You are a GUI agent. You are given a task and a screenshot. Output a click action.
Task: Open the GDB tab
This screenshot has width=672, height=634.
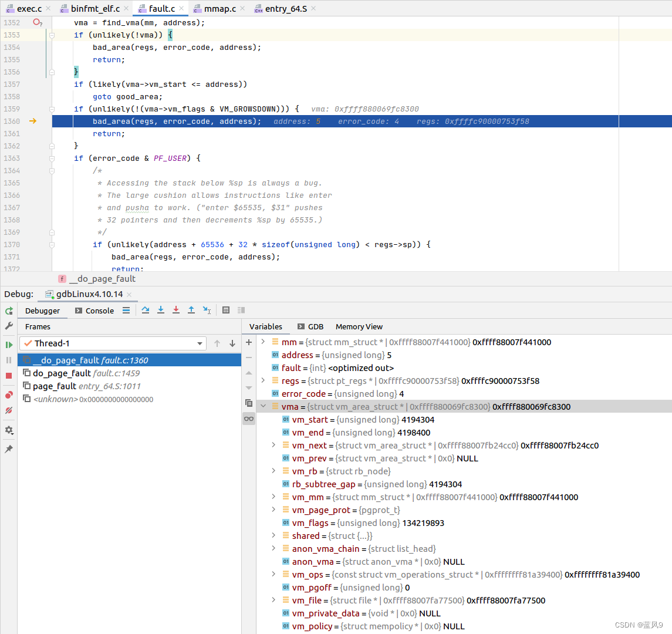[x=310, y=326]
